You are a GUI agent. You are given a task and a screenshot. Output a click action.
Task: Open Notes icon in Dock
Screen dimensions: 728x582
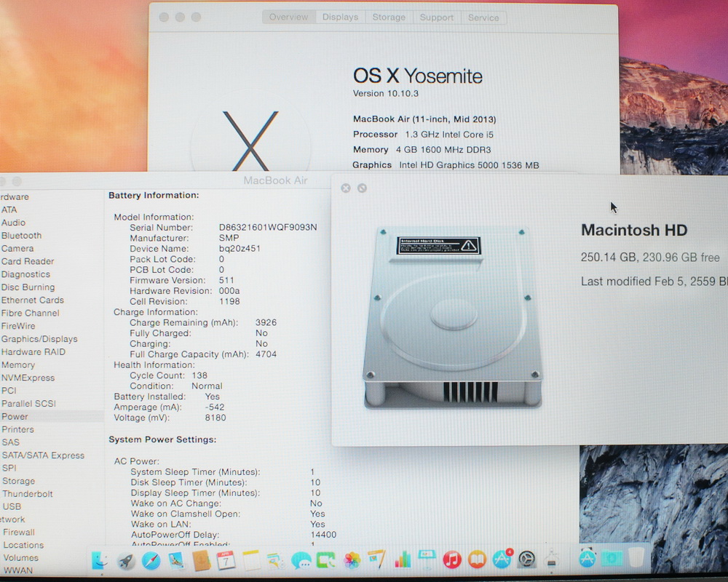point(251,561)
